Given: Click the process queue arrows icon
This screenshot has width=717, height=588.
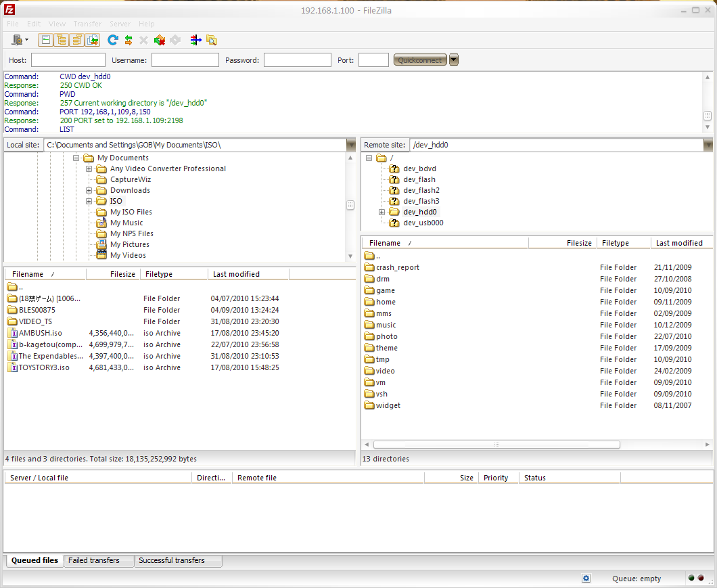Looking at the screenshot, I should [128, 40].
